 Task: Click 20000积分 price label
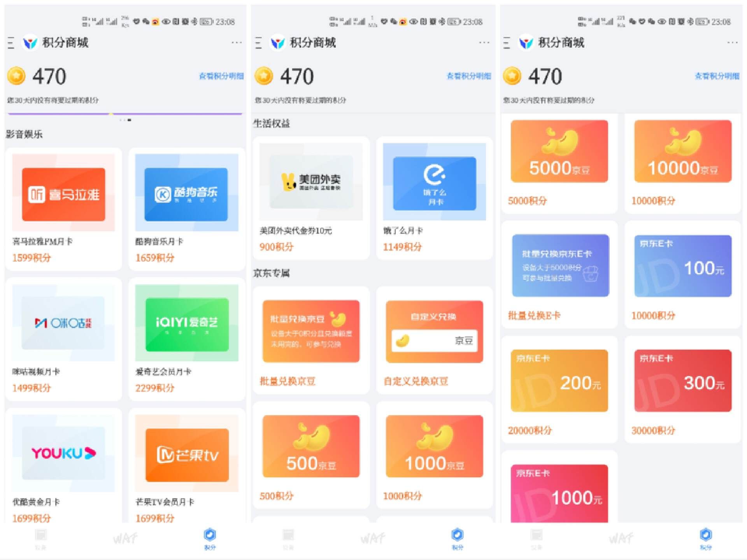[530, 430]
